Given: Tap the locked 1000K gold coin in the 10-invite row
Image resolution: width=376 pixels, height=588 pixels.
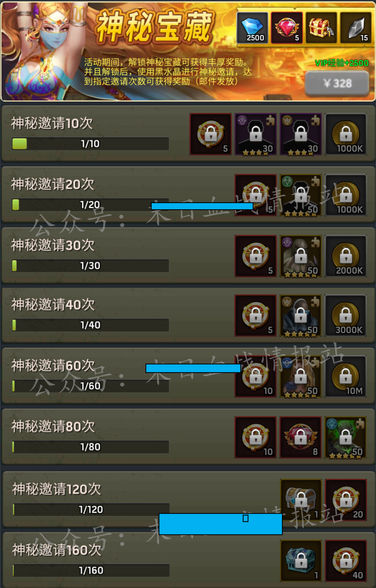Looking at the screenshot, I should (346, 134).
